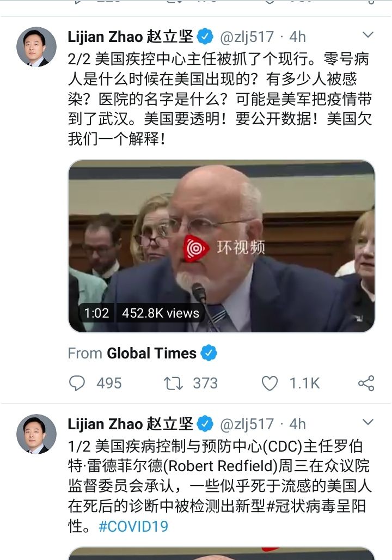Click verified badge on the top tweet's name
This screenshot has width=392, height=560.
point(205,36)
